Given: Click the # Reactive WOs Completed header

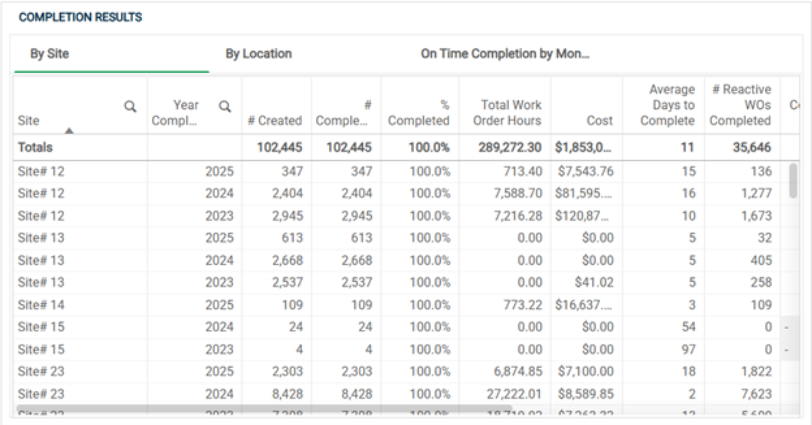Looking at the screenshot, I should coord(740,105).
